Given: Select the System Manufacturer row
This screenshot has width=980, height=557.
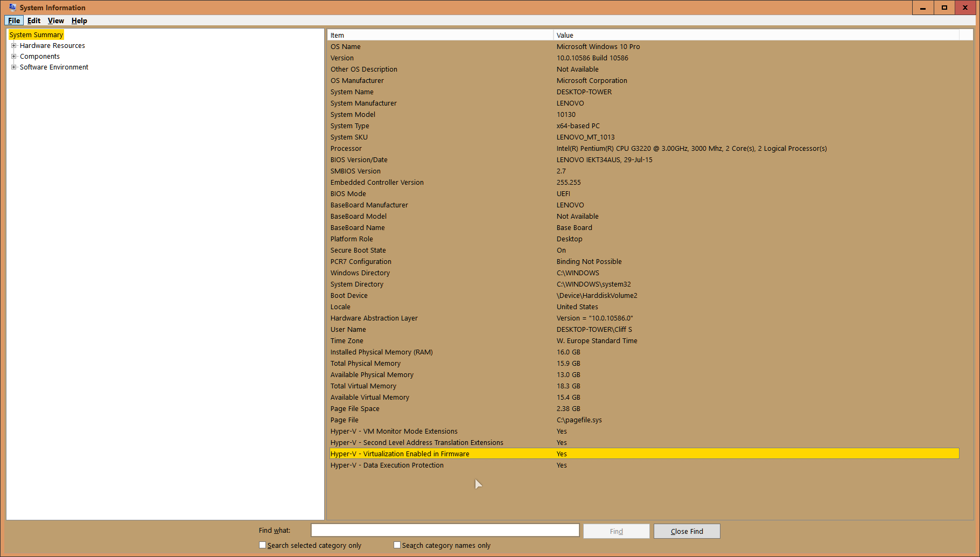Looking at the screenshot, I should point(644,103).
